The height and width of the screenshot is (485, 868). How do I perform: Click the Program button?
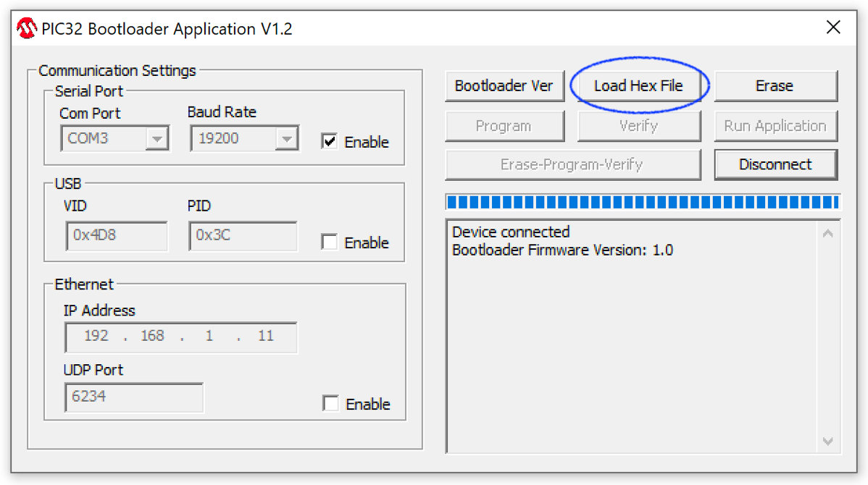(x=504, y=126)
